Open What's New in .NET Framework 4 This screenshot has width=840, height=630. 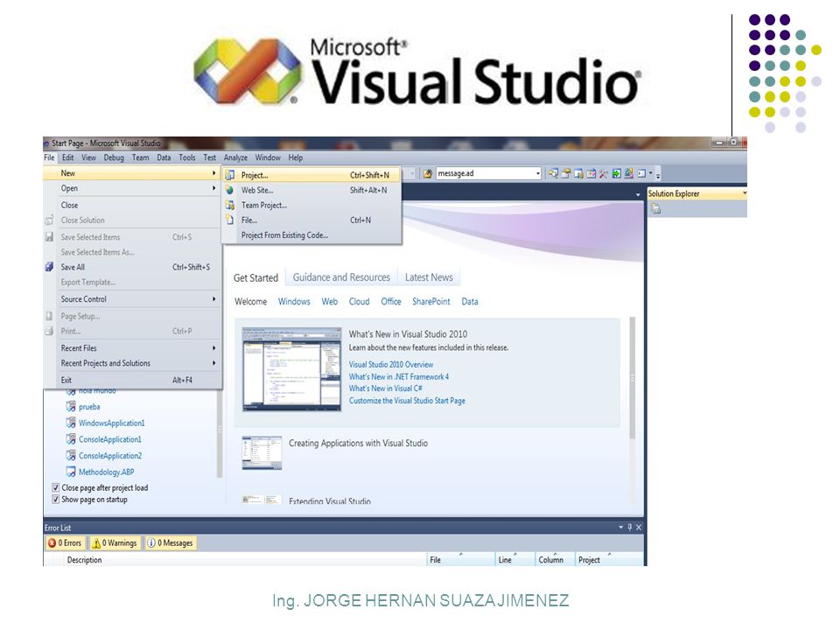399,376
